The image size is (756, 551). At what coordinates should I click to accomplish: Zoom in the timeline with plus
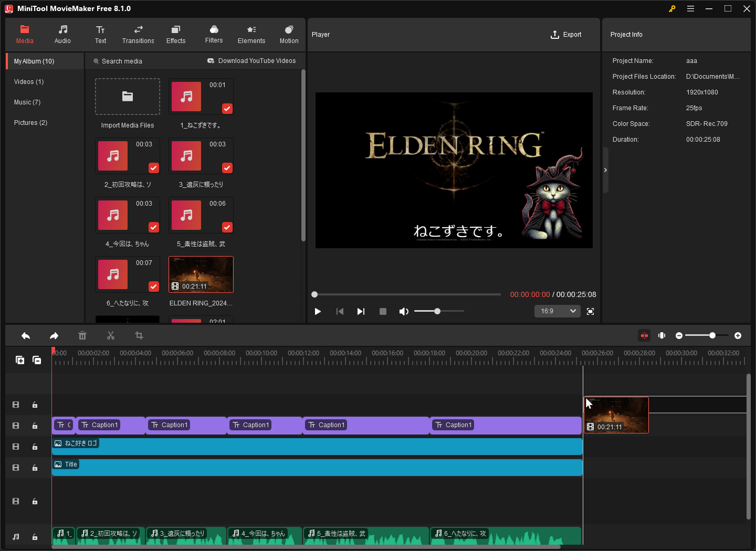pos(738,336)
